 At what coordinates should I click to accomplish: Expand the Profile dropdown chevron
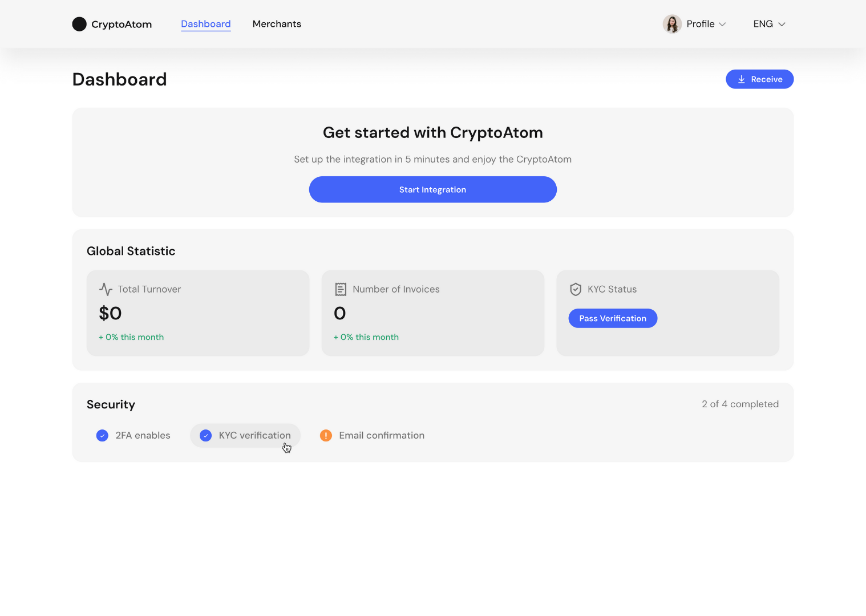pyautogui.click(x=722, y=25)
